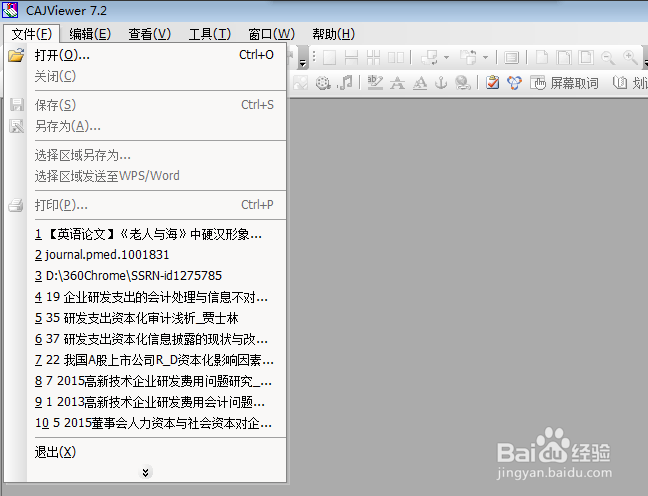Select continuous facing grid layout icon
The image size is (648, 496).
[373, 57]
